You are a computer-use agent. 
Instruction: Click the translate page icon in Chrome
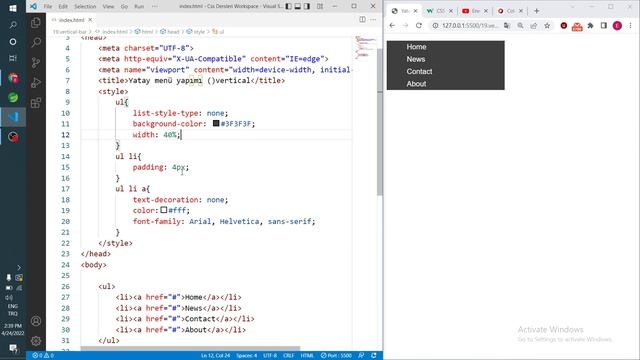pyautogui.click(x=507, y=25)
